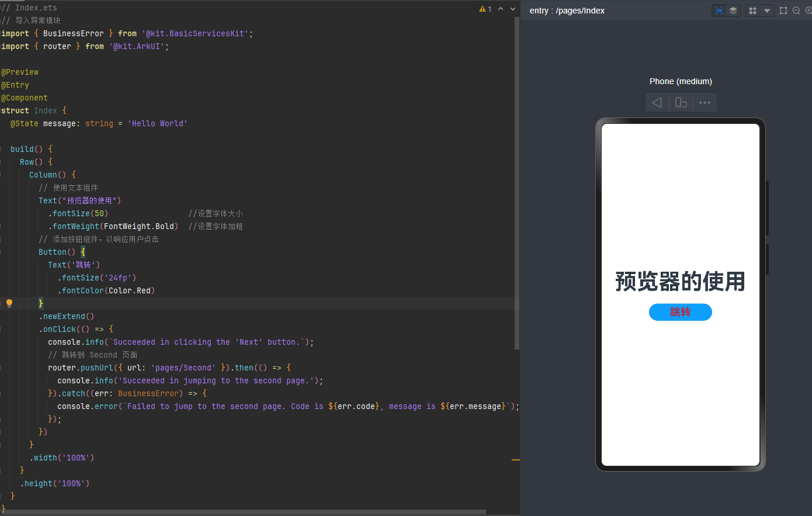Click the @Component decorator line
Screen dimensions: 812x516
click(25, 98)
